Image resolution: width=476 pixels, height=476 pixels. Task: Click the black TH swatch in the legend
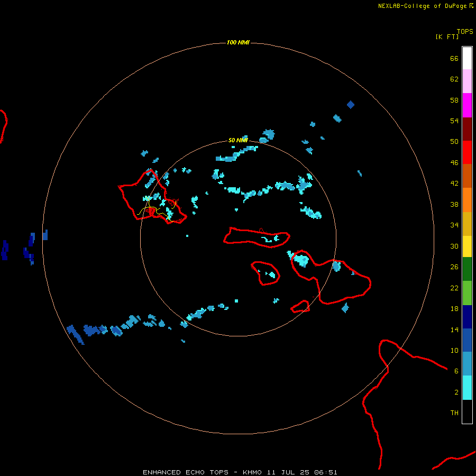pos(467,411)
